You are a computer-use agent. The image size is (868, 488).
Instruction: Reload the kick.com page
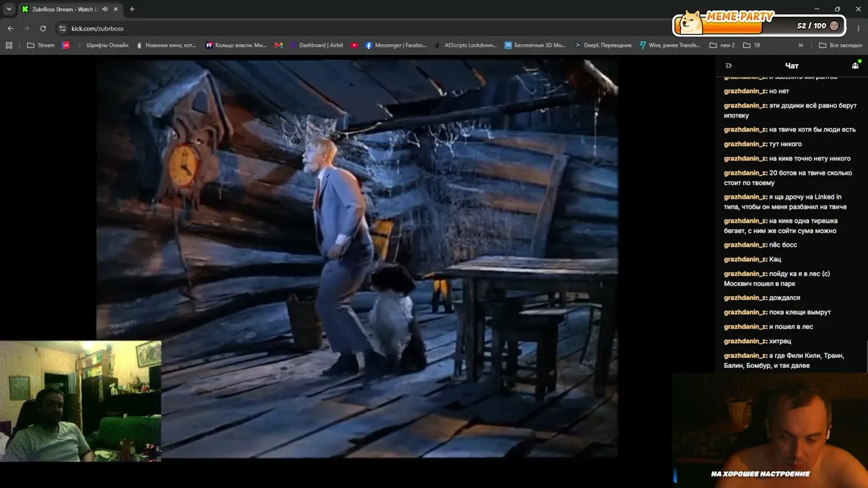coord(43,28)
